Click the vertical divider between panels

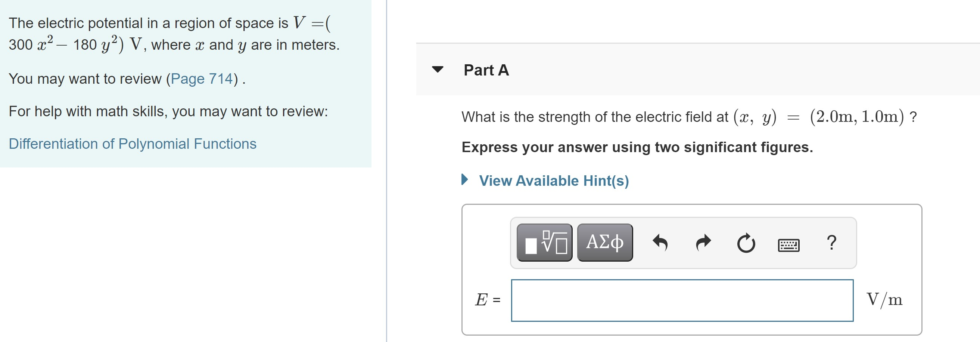pos(386,171)
